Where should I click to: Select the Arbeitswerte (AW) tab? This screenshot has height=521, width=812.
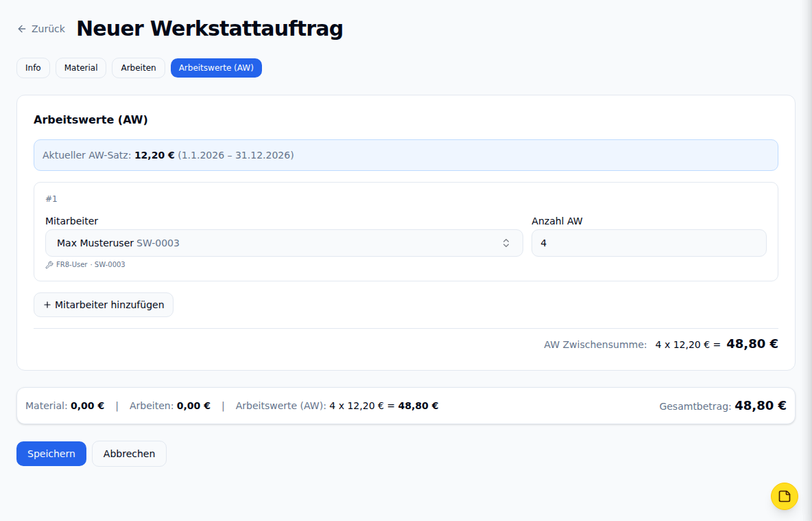[x=216, y=68]
